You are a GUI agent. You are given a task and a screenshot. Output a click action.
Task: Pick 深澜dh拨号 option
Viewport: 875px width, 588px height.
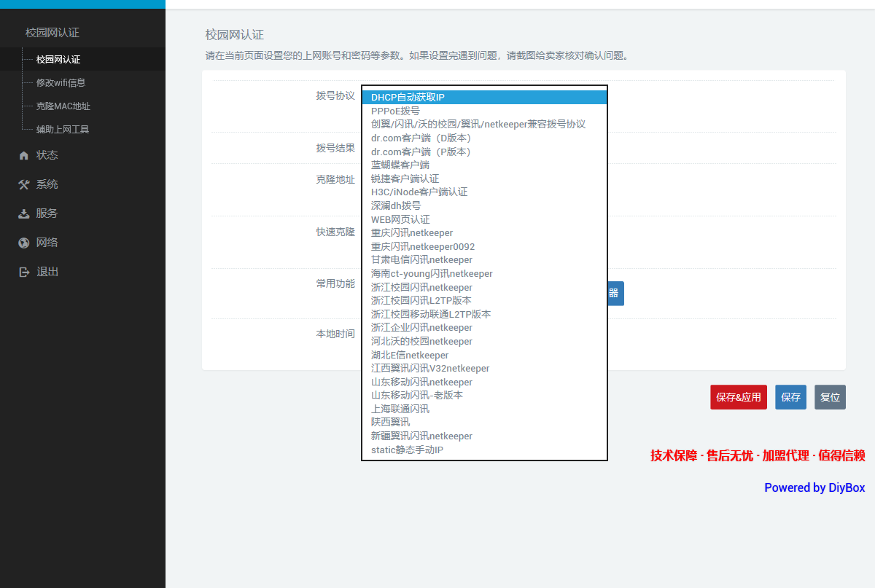484,205
